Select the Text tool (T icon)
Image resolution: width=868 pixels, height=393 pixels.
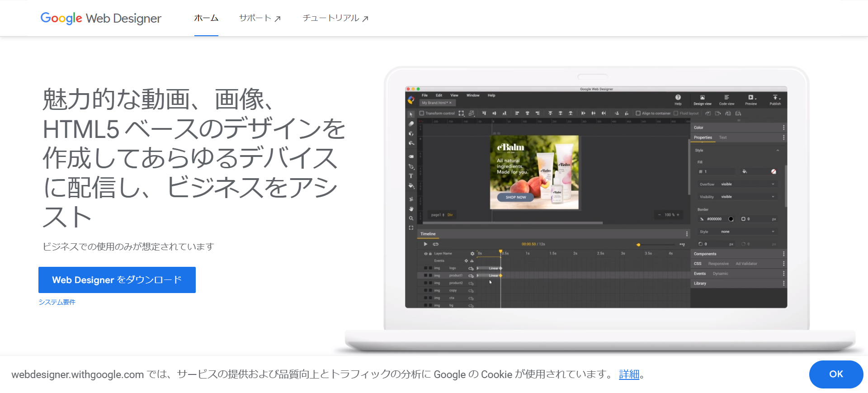[411, 176]
